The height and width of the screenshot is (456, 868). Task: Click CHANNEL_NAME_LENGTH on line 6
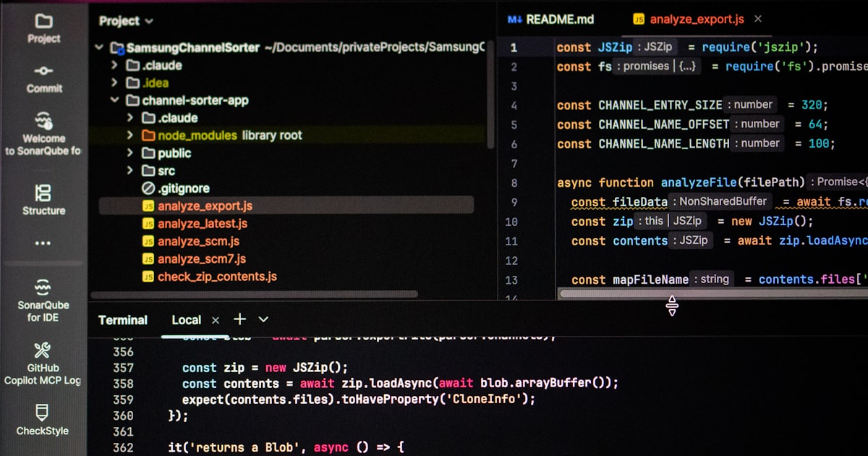click(x=664, y=144)
